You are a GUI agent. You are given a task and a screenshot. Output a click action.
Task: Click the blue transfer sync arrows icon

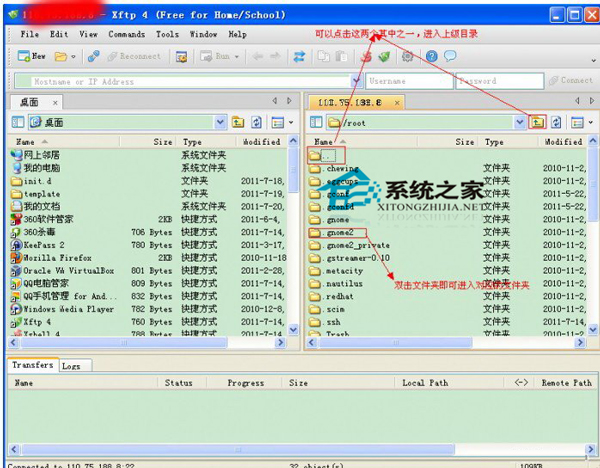click(299, 57)
